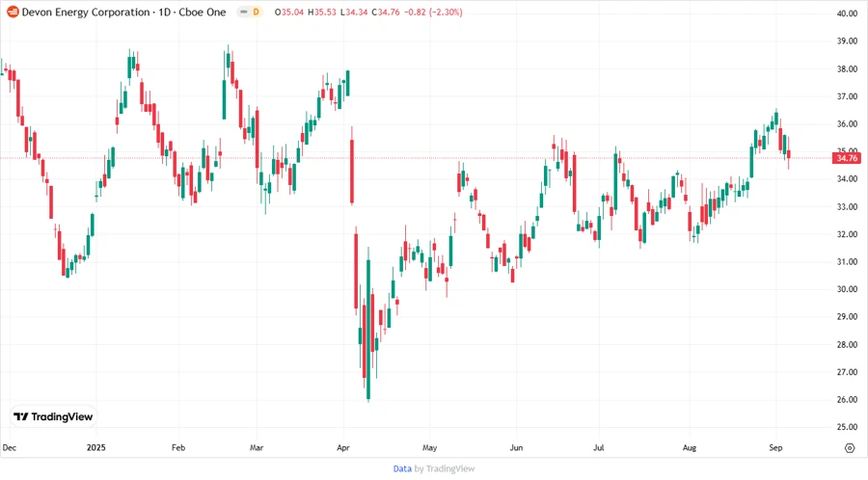Click the 36.00 price axis label
Viewport: 868px width, 480px height.
(x=847, y=124)
